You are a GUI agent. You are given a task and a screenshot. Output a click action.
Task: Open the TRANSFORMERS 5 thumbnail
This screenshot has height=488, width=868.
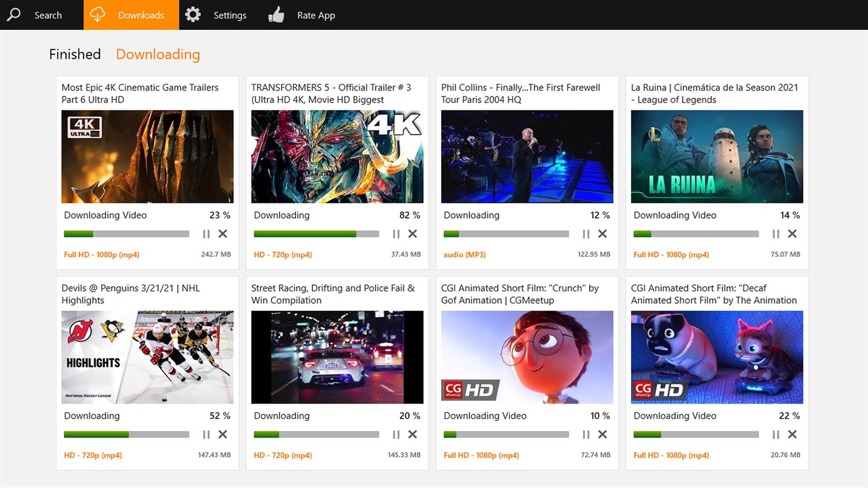[x=338, y=157]
